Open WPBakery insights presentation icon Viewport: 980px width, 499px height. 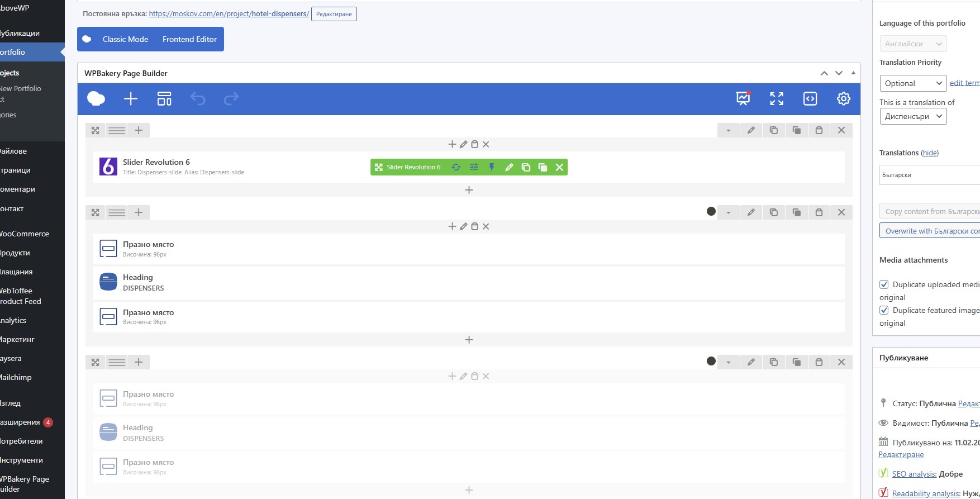click(x=743, y=99)
